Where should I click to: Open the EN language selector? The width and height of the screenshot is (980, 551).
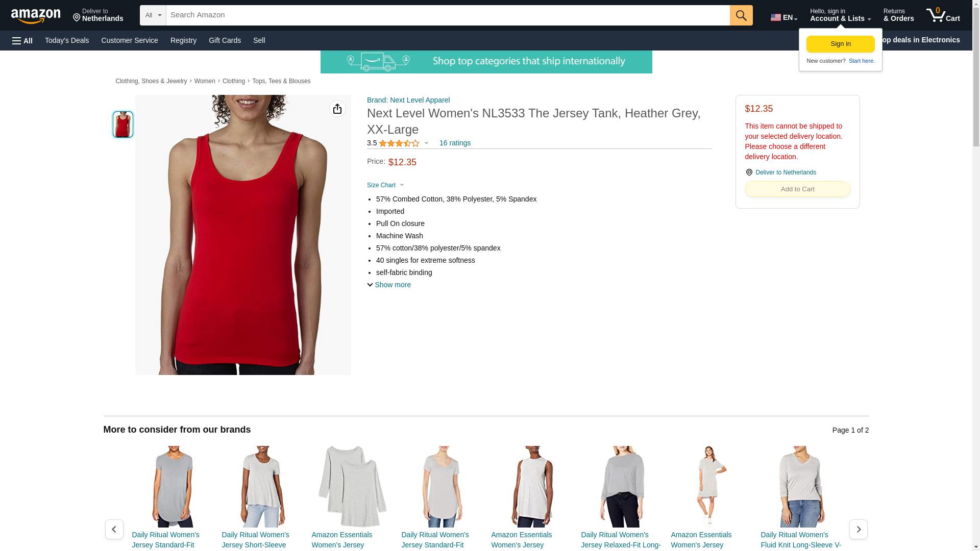784,17
